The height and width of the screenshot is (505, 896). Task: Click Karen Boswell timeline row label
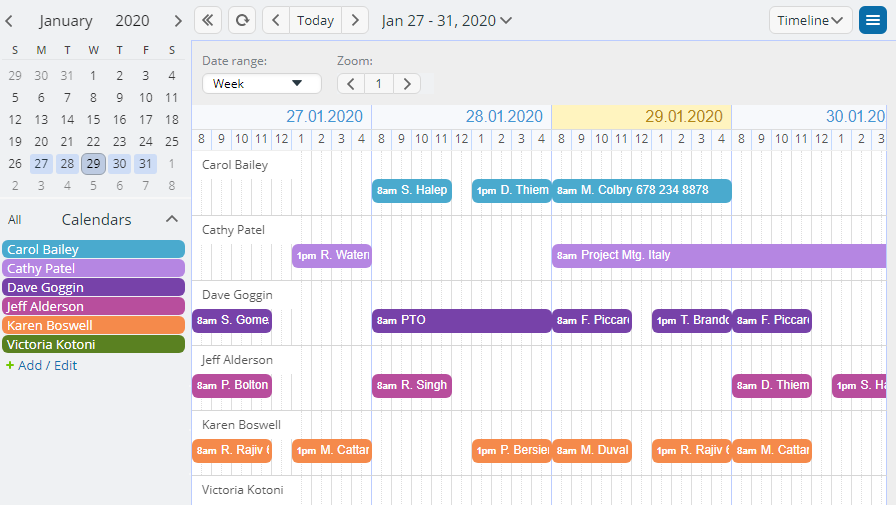[x=241, y=425]
